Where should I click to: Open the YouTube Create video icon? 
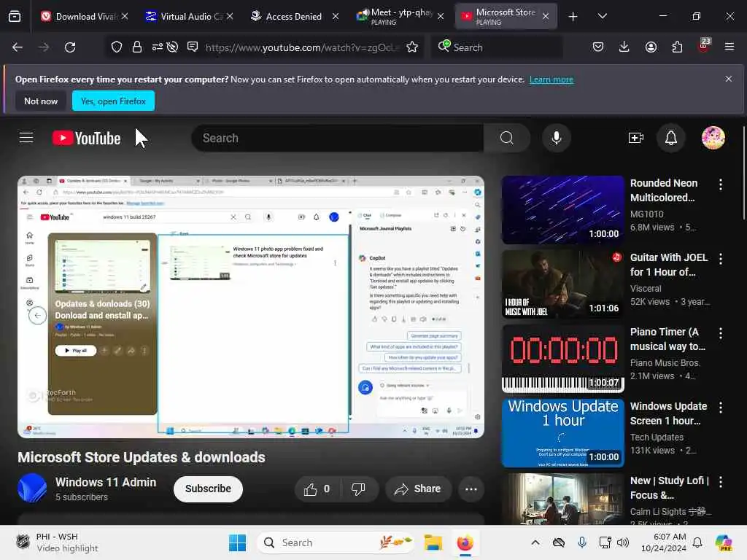636,138
